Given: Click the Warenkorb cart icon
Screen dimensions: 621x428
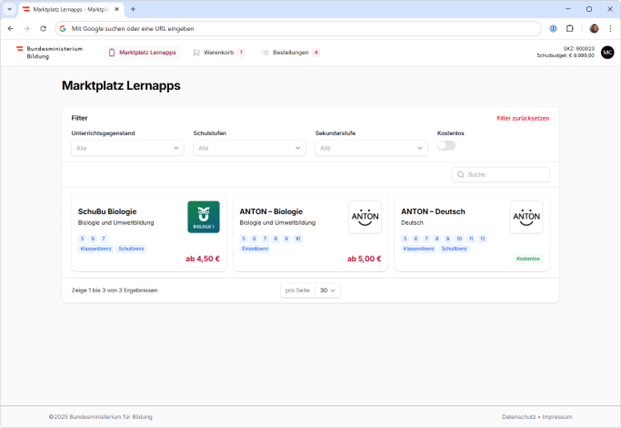Looking at the screenshot, I should [x=196, y=52].
